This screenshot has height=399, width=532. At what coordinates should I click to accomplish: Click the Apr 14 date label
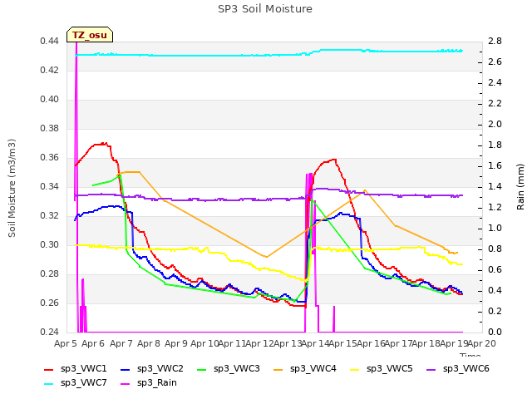(x=315, y=343)
